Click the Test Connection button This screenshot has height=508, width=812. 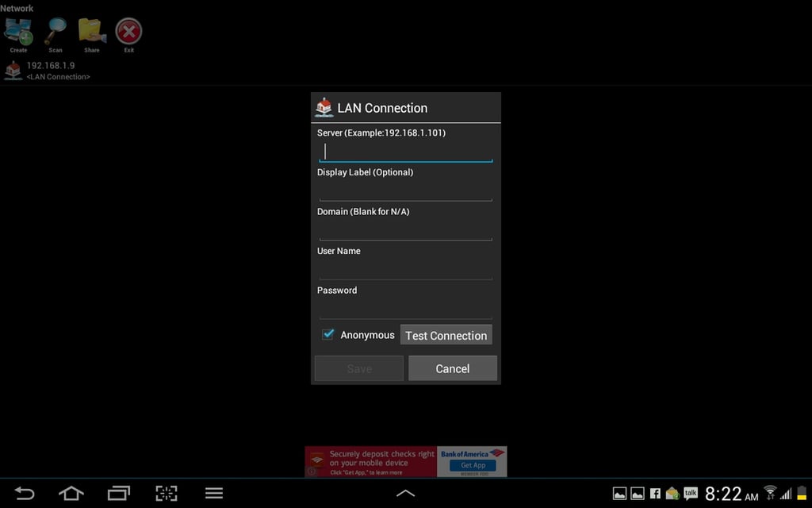coord(446,336)
